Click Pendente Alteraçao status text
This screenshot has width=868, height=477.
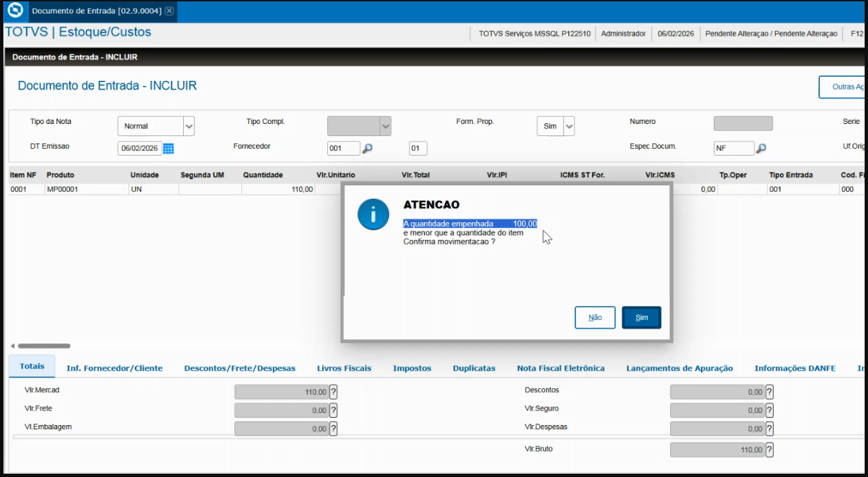[771, 34]
